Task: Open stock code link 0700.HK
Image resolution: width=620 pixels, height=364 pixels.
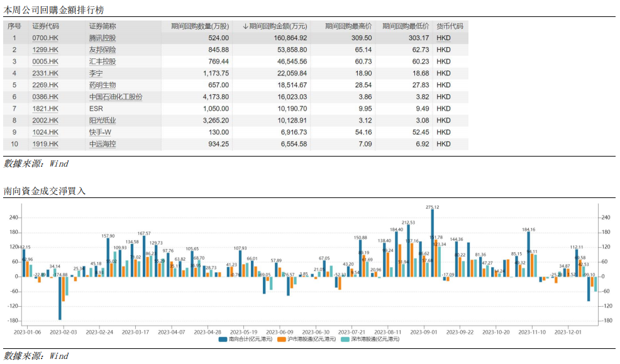Action: tap(45, 38)
